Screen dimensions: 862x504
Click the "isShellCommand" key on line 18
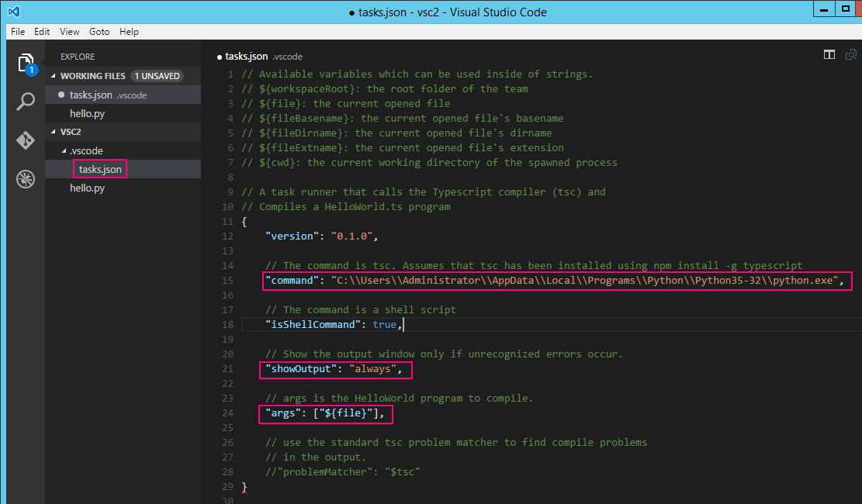[x=313, y=324]
